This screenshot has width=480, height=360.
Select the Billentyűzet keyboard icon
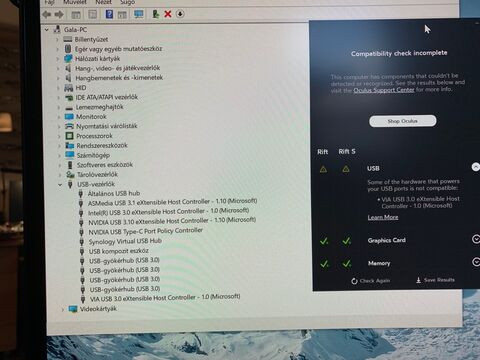click(x=68, y=39)
